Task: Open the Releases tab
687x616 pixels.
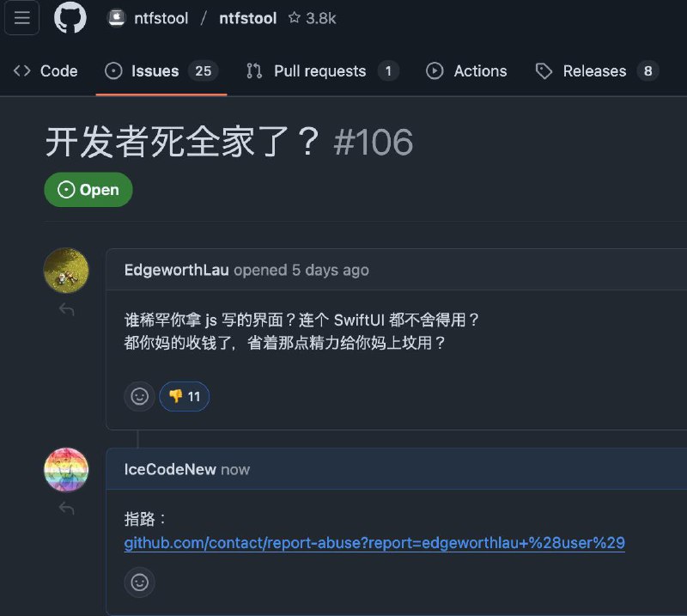Action: 597,71
